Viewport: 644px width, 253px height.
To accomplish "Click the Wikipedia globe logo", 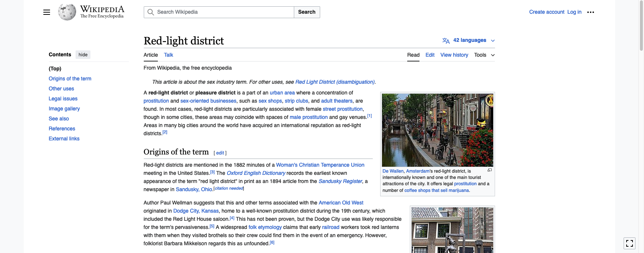I will click(x=67, y=12).
